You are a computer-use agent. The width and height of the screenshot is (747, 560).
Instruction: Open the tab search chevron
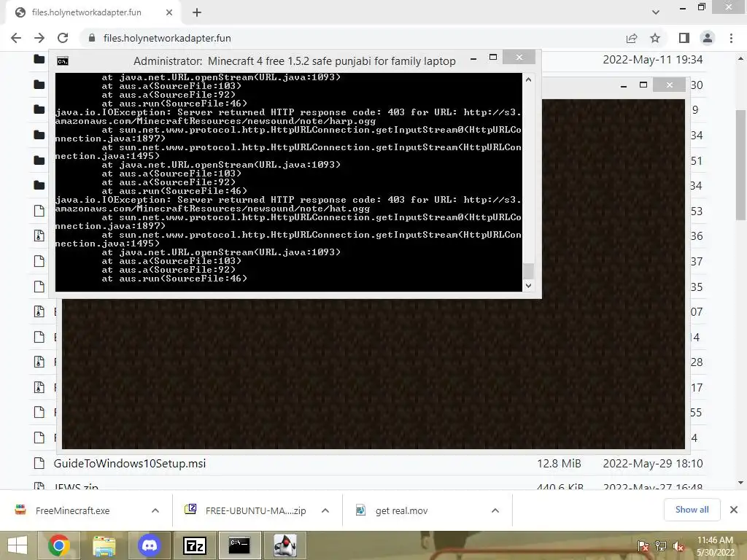(656, 13)
